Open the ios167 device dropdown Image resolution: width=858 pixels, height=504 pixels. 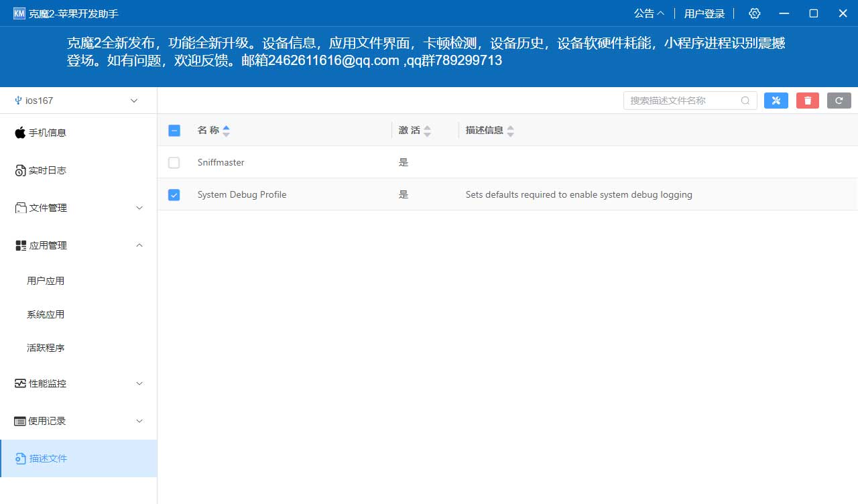tap(78, 101)
